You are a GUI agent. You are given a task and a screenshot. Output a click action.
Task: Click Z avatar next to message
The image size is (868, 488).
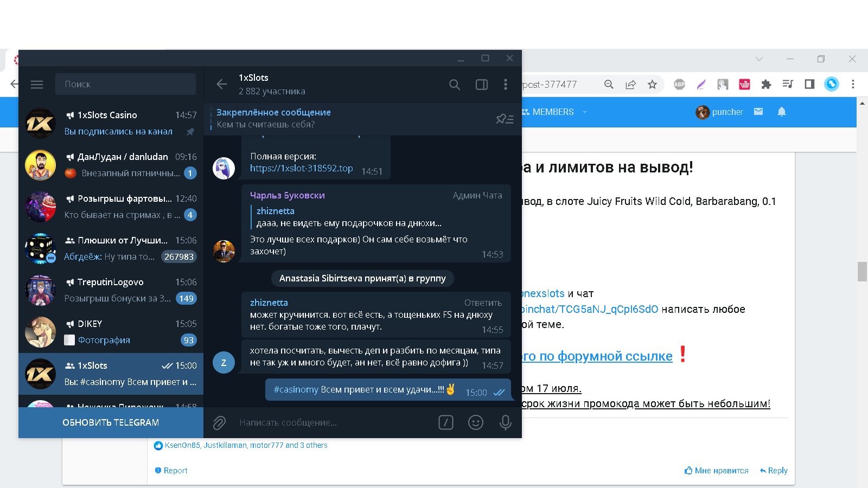pyautogui.click(x=224, y=362)
